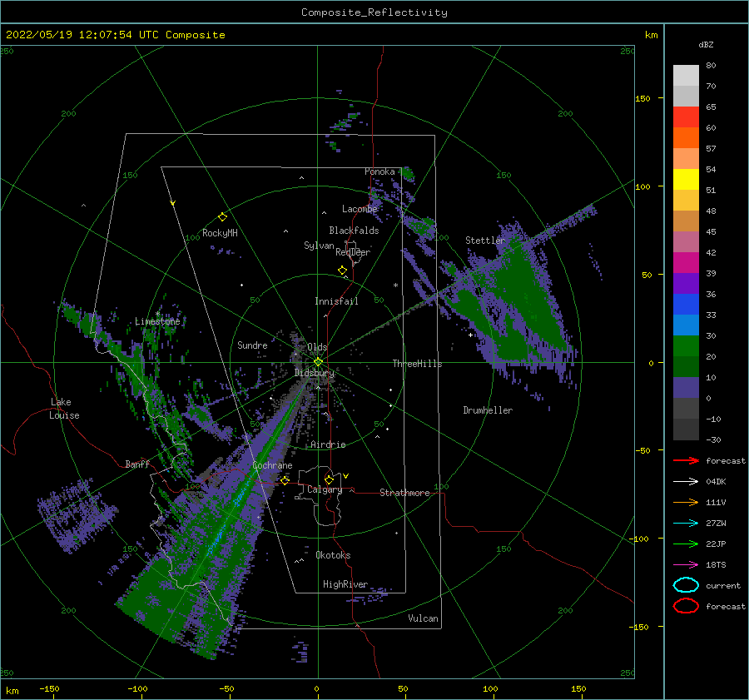Click the '-30' dBZ scale value
The image size is (749, 700).
714,439
